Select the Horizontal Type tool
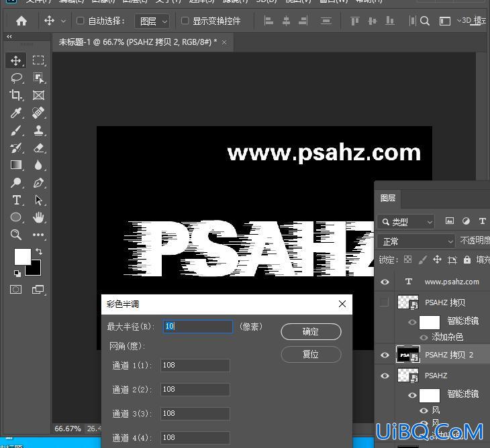This screenshot has width=490, height=448. pyautogui.click(x=16, y=200)
